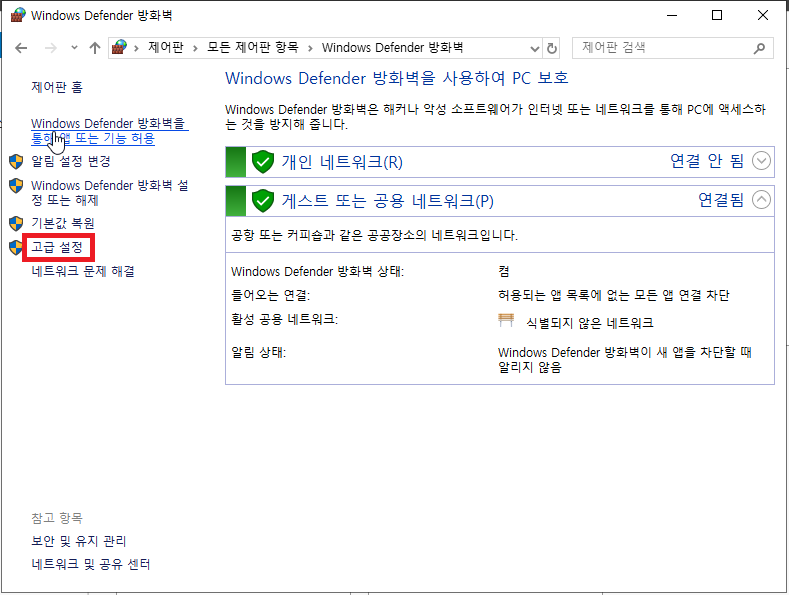Open the recent locations dropdown arrow

74,48
